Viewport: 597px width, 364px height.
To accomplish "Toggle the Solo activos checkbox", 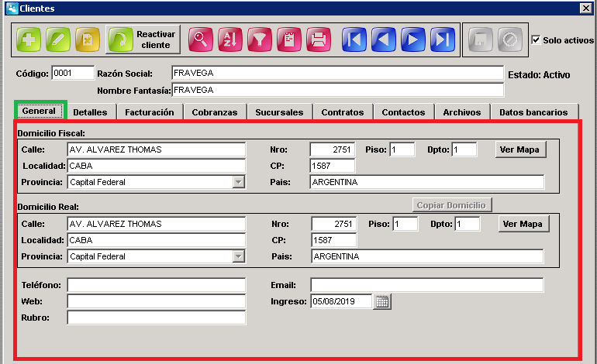I will tap(536, 40).
